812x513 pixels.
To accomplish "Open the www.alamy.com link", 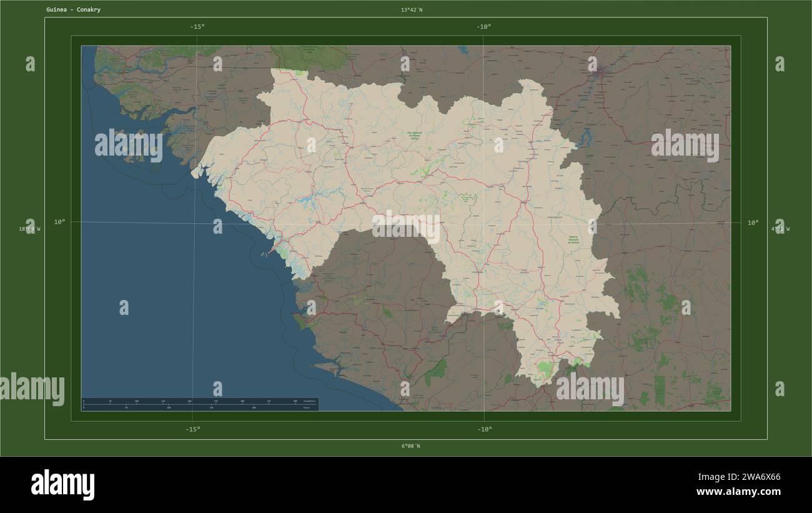I will (x=739, y=492).
